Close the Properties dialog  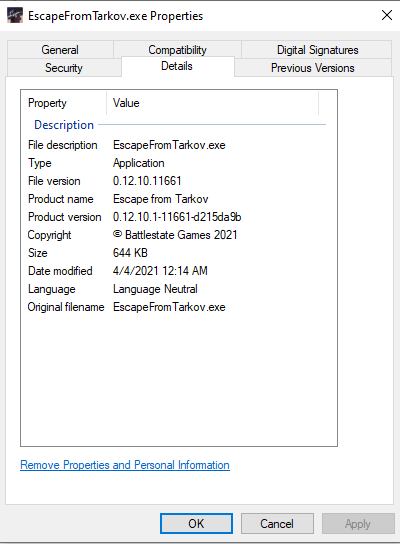pyautogui.click(x=386, y=15)
